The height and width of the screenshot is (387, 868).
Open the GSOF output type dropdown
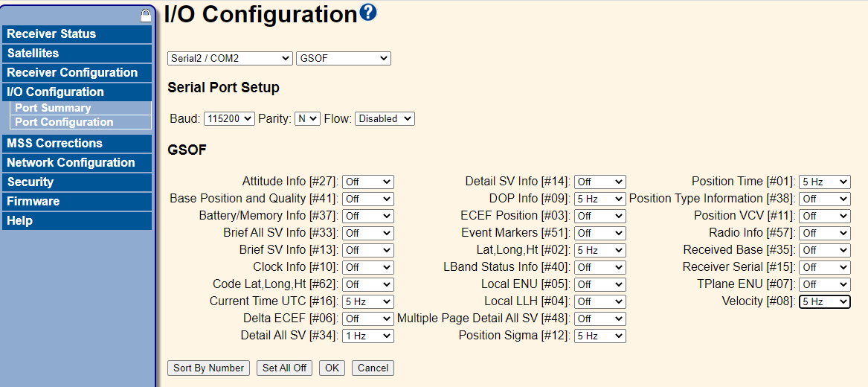(343, 58)
